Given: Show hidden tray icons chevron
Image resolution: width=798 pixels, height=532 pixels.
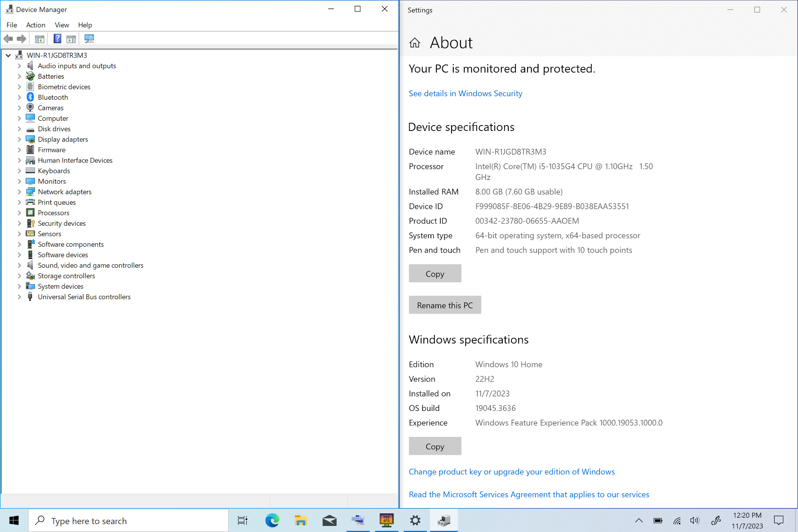Looking at the screenshot, I should coord(639,521).
